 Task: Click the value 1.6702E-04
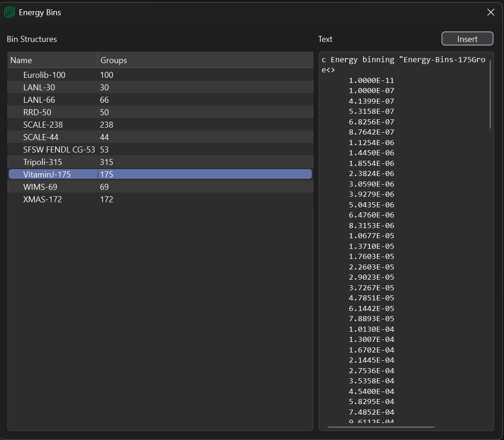pos(371,350)
